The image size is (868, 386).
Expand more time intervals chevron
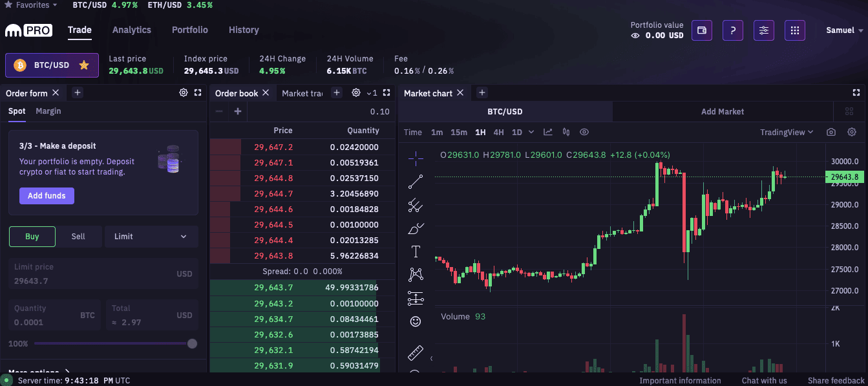tap(531, 132)
